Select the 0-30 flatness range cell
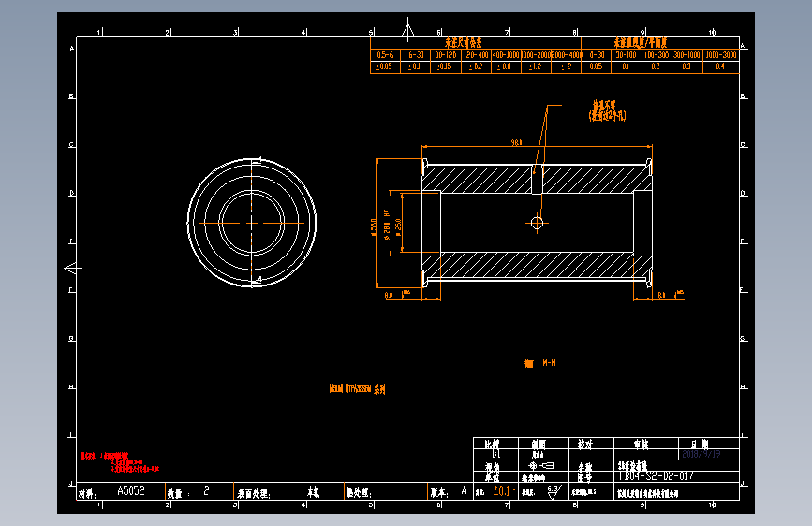812x526 pixels. pos(597,55)
